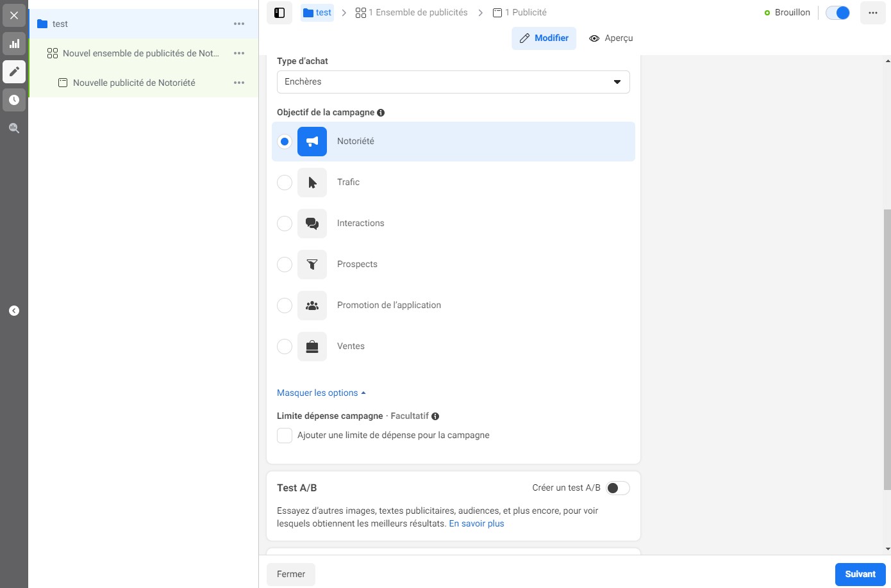Click the Test A/B heading

coord(297,488)
